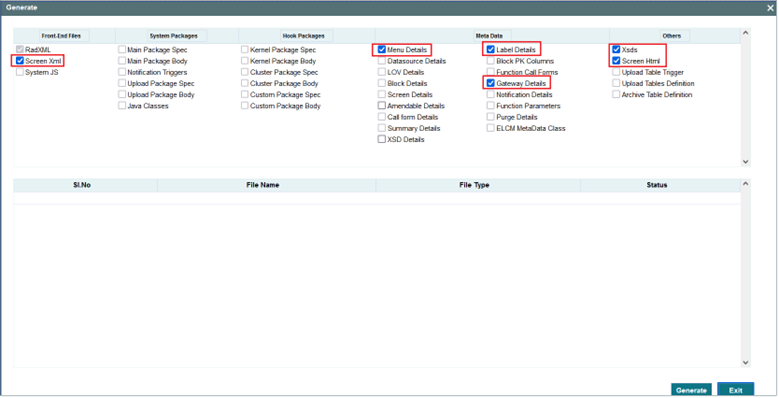The image size is (779, 398).
Task: Tick Archive Table Definition checkbox
Action: click(616, 95)
